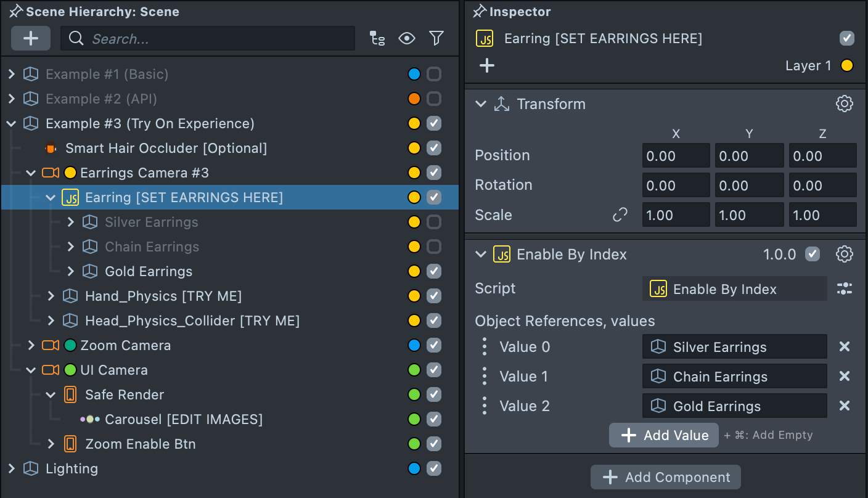Enable the Silver Earrings object checkbox
This screenshot has height=498, width=868.
point(434,222)
